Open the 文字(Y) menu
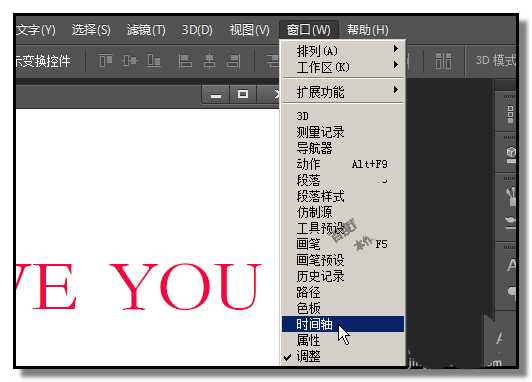Screen dimensions: 532x382 coord(35,30)
